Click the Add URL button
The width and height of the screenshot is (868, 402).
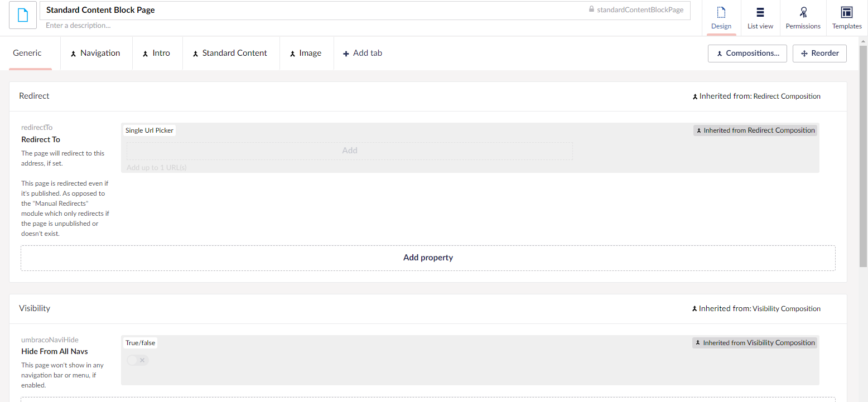pos(350,151)
